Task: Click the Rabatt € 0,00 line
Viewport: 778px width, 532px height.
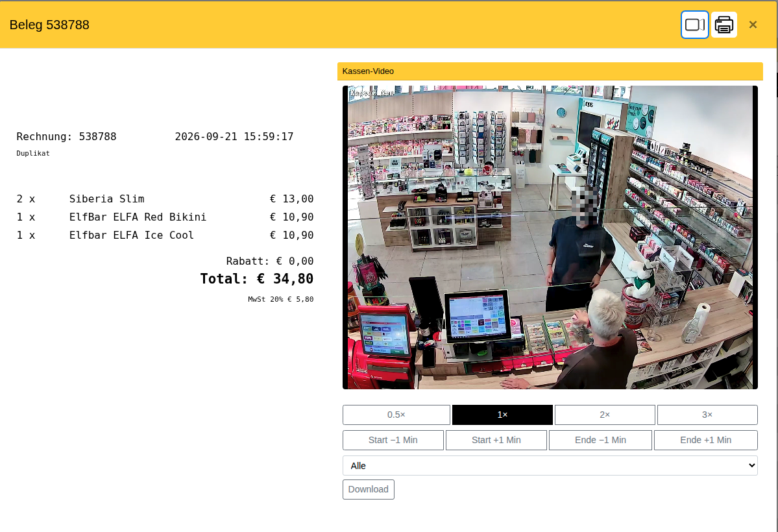Action: (x=270, y=261)
